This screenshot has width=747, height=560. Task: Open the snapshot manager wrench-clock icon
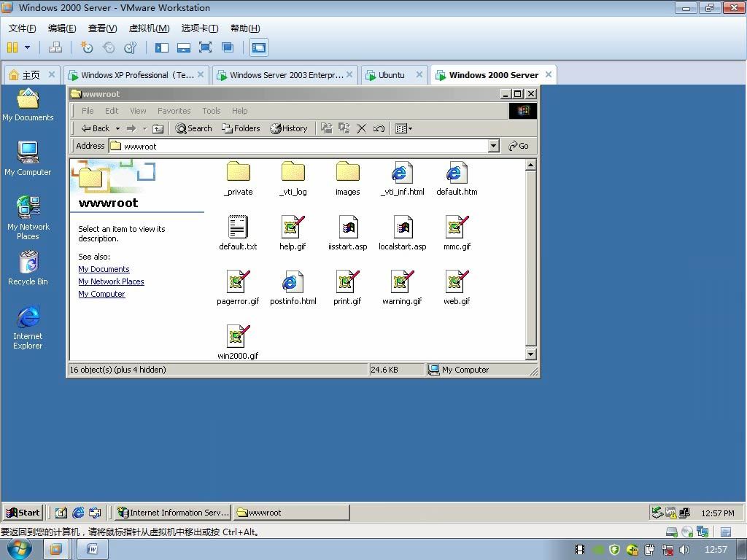[131, 47]
